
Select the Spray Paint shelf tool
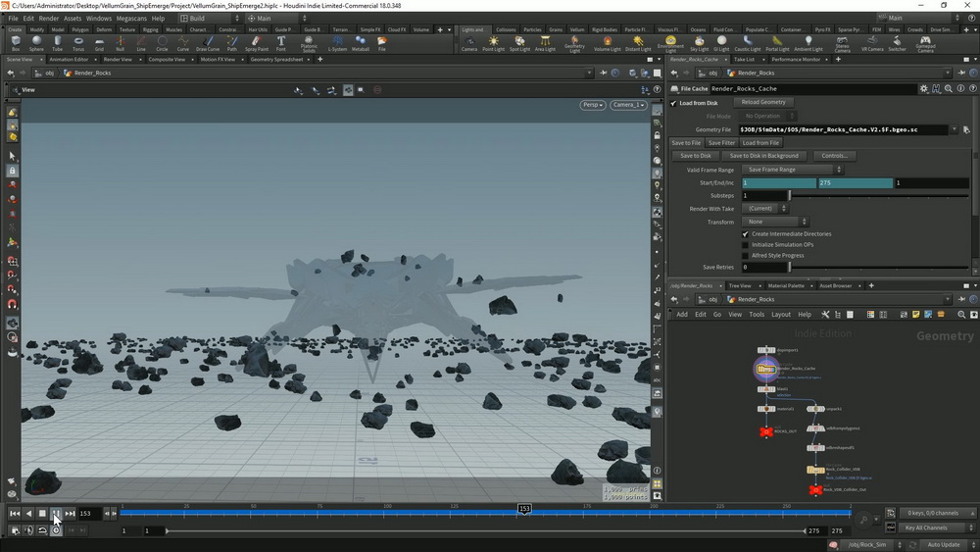[x=256, y=43]
